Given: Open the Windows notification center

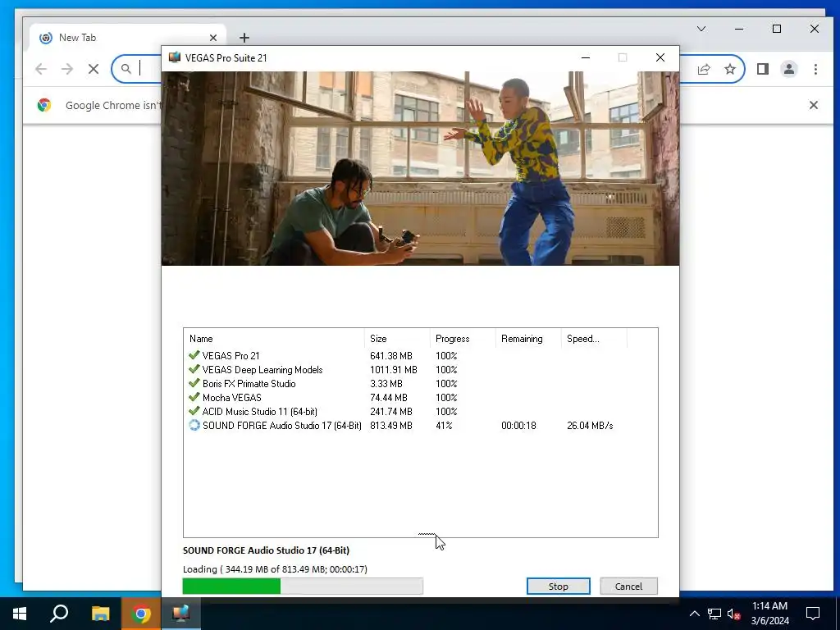Looking at the screenshot, I should pyautogui.click(x=813, y=614).
